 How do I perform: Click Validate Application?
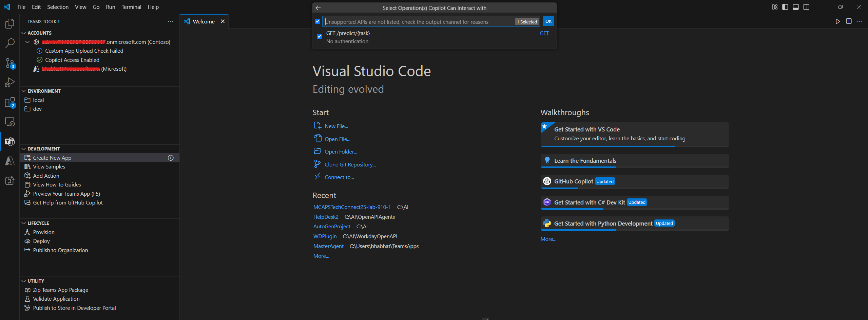(56, 299)
